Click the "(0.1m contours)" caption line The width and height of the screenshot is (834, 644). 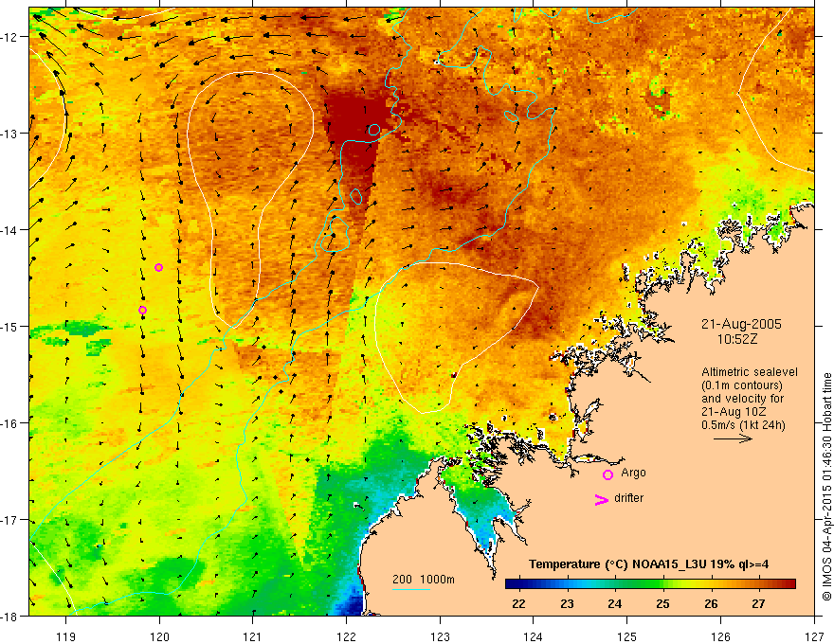[742, 385]
